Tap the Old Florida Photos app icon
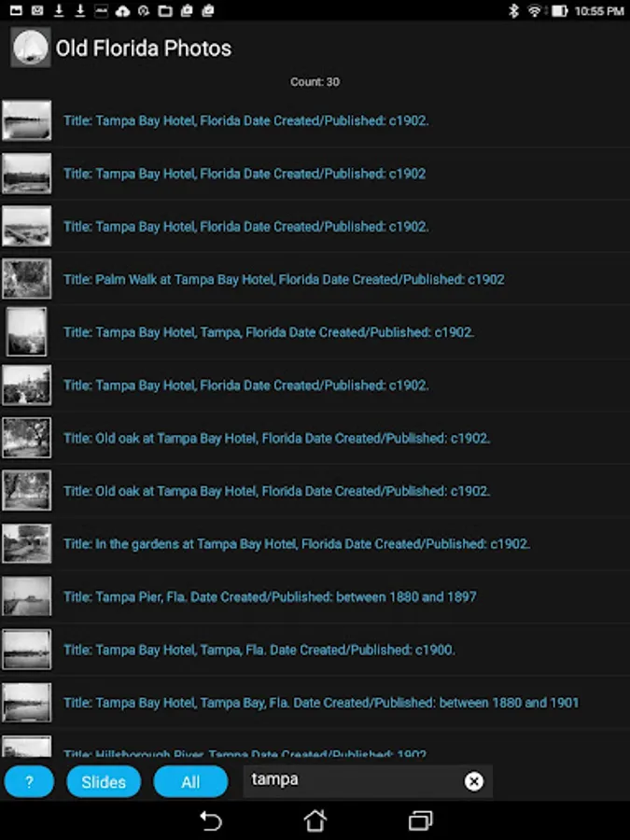 (31, 48)
